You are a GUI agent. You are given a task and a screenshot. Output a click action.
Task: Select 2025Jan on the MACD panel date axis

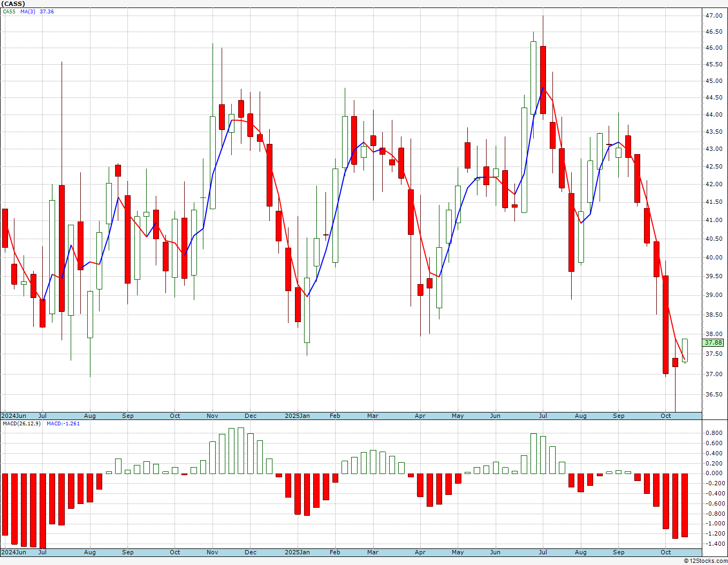click(x=297, y=552)
